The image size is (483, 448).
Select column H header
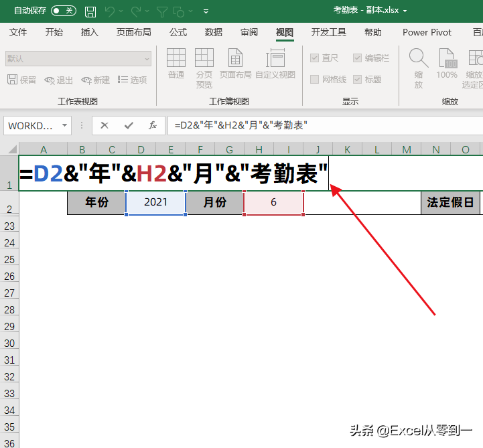[259, 149]
